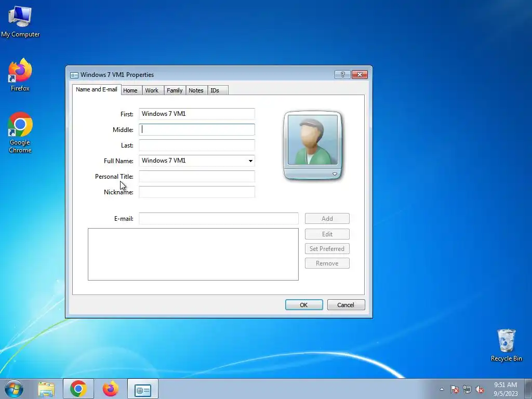The height and width of the screenshot is (399, 532).
Task: Open the Recycle Bin desktop icon
Action: click(x=506, y=345)
